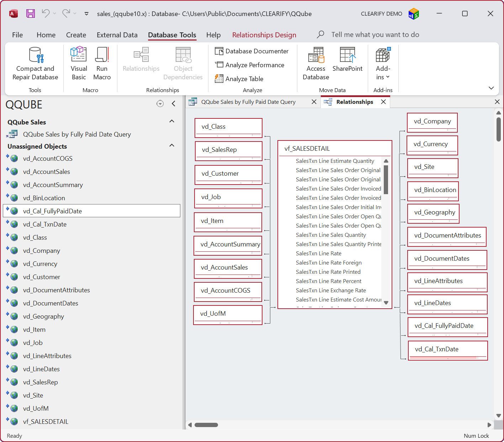Viewport: 504px width, 442px height.
Task: View Object Dependencies
Action: coord(183,64)
